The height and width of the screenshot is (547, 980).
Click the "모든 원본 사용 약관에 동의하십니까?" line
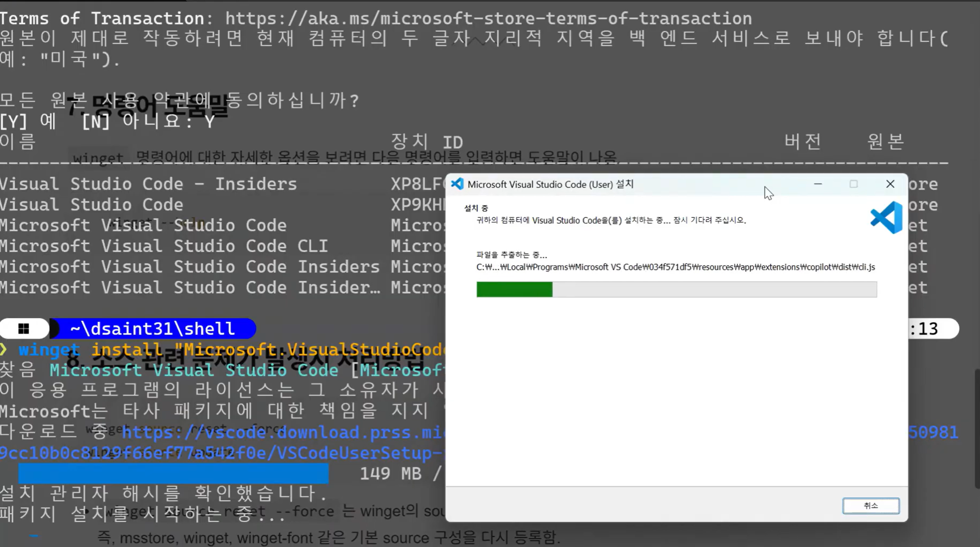(x=180, y=100)
